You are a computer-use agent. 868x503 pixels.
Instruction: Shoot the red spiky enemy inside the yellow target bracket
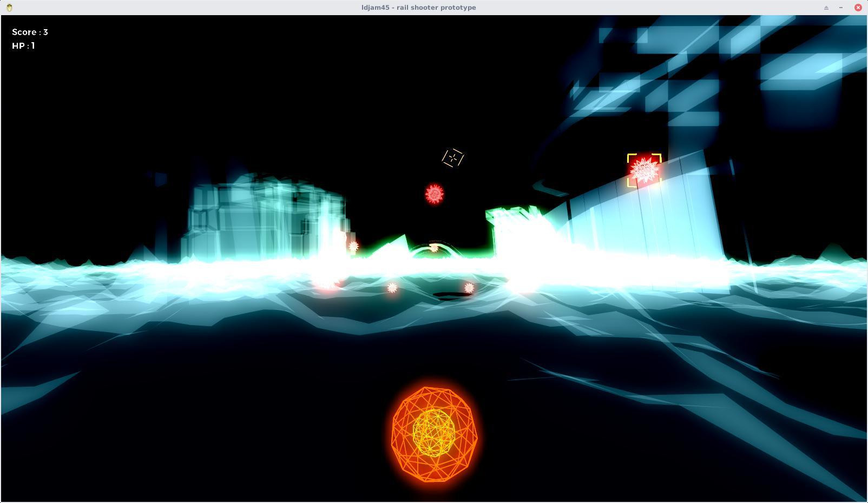pos(644,170)
